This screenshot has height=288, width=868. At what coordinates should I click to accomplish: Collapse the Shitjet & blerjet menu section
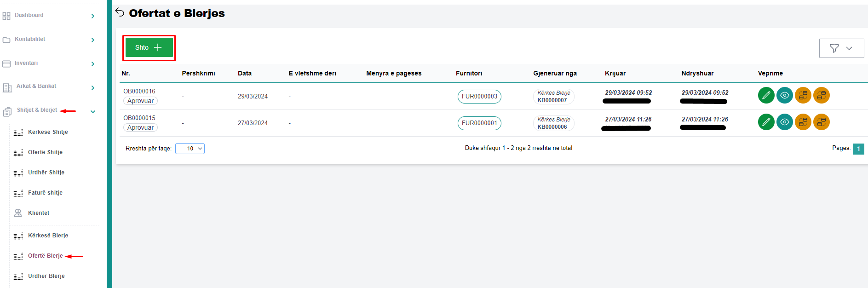click(x=92, y=111)
